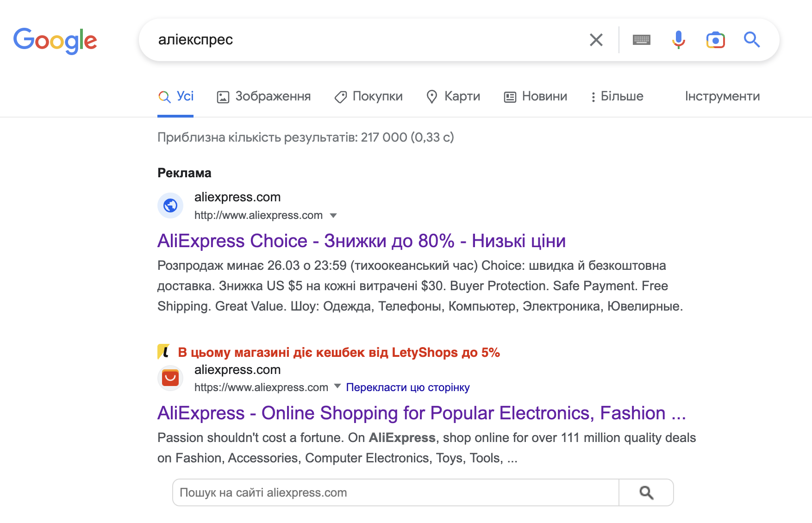Open the on-screen keyboard icon
Image resolution: width=812 pixels, height=523 pixels.
pos(642,40)
